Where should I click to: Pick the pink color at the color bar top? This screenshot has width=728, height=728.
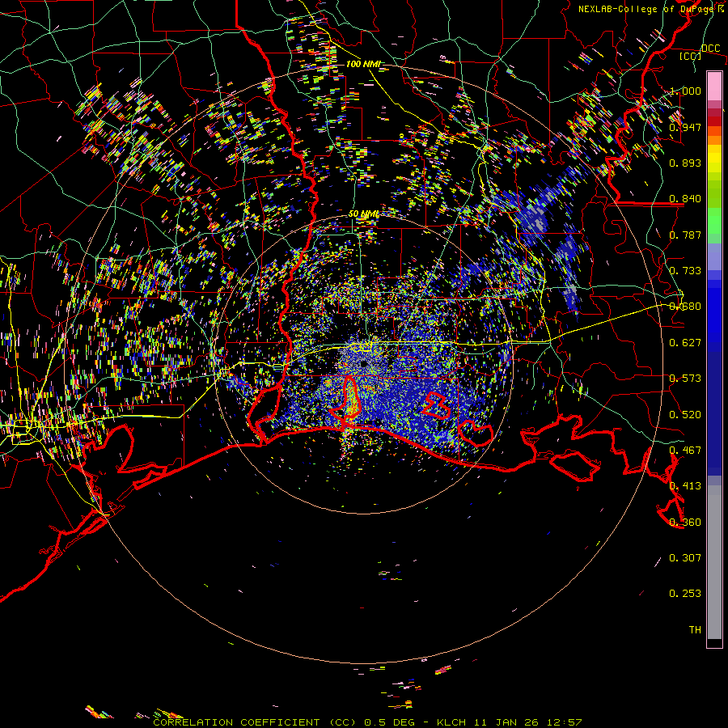point(714,86)
